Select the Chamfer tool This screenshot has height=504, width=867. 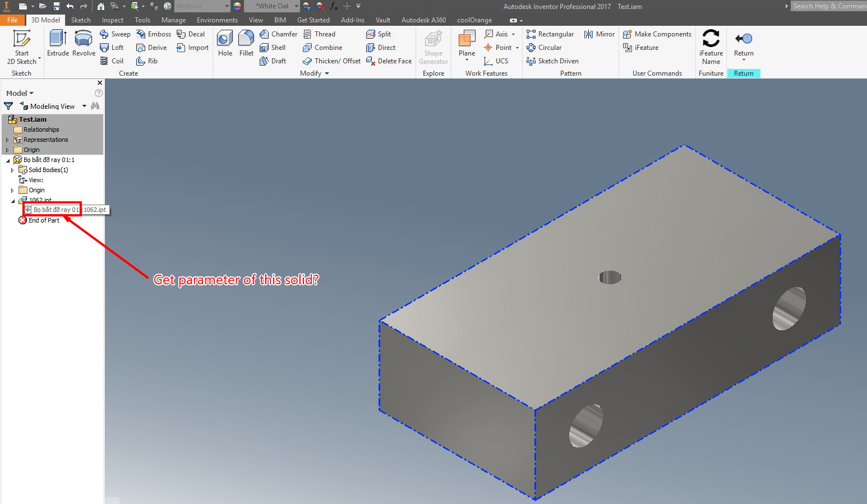pos(279,34)
